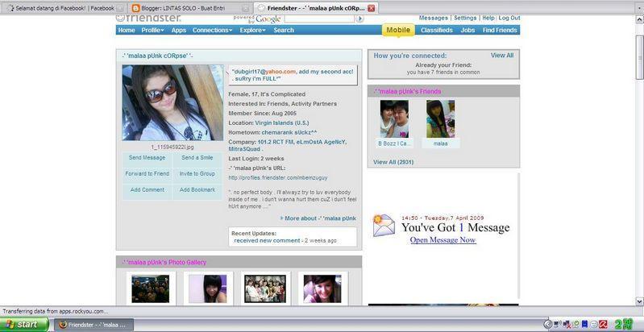Viewport: 644px width, 332px height.
Task: Open B Bozz friend photo thumbnail
Action: point(394,118)
